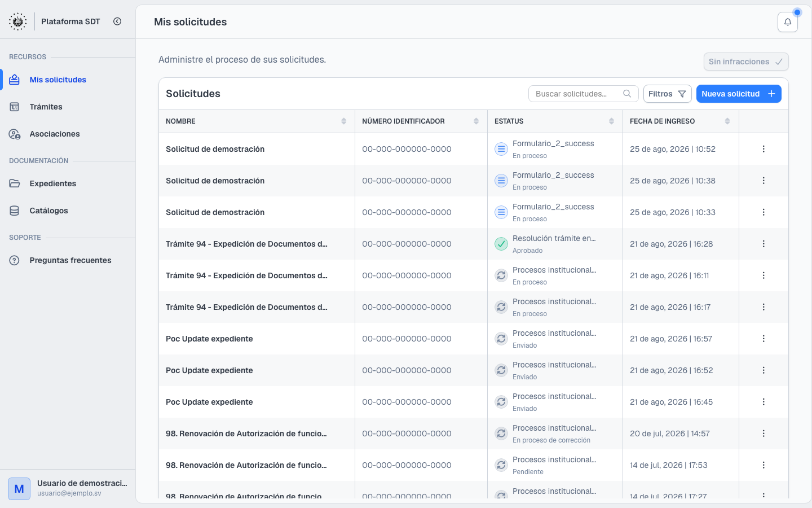The height and width of the screenshot is (508, 812).
Task: Click the Pendiente status text
Action: (x=528, y=472)
